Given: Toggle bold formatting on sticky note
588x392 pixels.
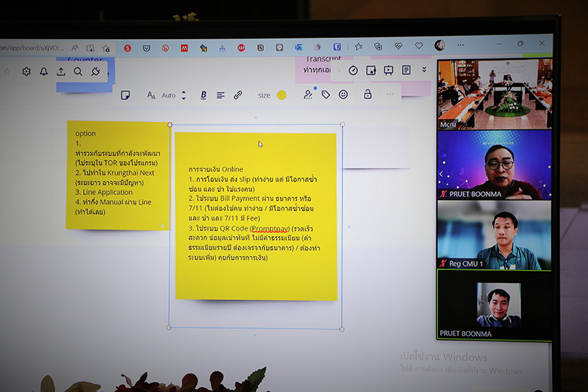Looking at the screenshot, I should pyautogui.click(x=204, y=96).
